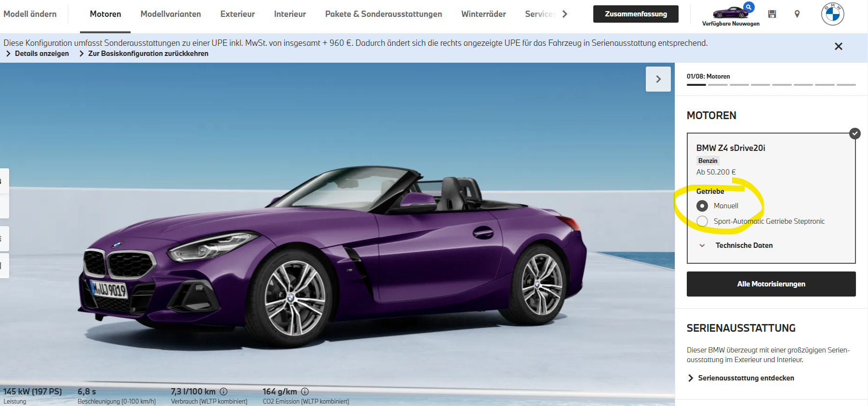868x406 pixels.
Task: Click the search magnifier on the car thumbnail
Action: click(x=749, y=7)
